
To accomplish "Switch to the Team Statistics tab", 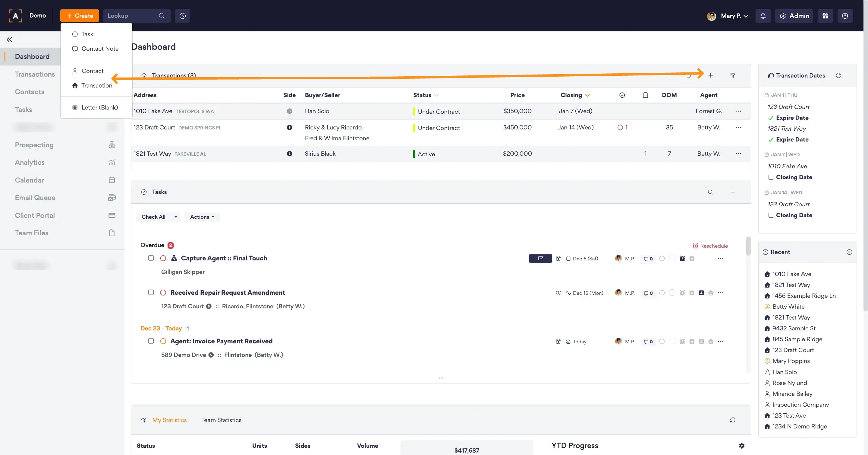I will pyautogui.click(x=221, y=420).
